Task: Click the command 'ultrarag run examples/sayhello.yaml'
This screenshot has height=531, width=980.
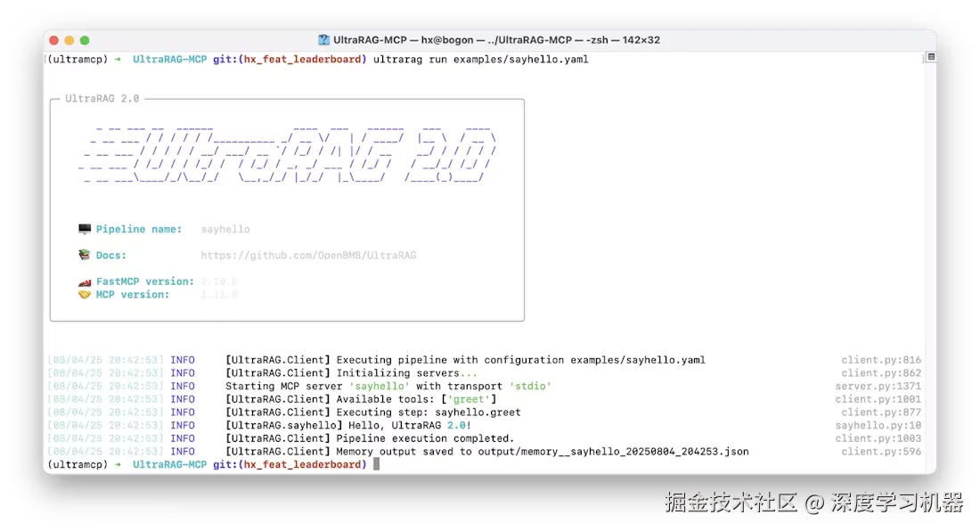Action: coord(480,60)
